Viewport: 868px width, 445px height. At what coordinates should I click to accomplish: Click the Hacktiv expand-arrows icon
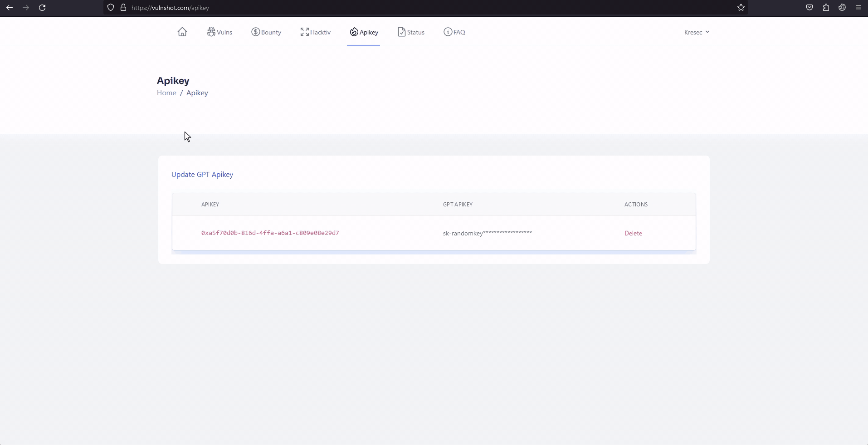tap(305, 32)
